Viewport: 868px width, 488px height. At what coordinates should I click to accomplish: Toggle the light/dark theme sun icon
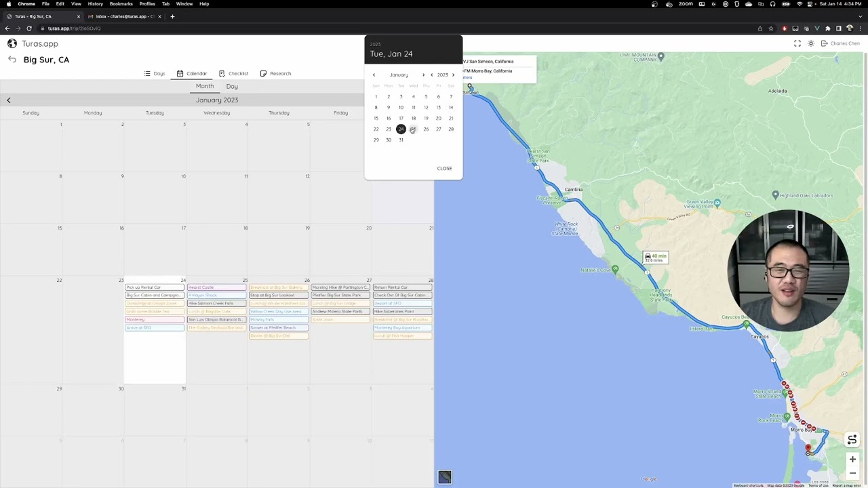pyautogui.click(x=810, y=43)
